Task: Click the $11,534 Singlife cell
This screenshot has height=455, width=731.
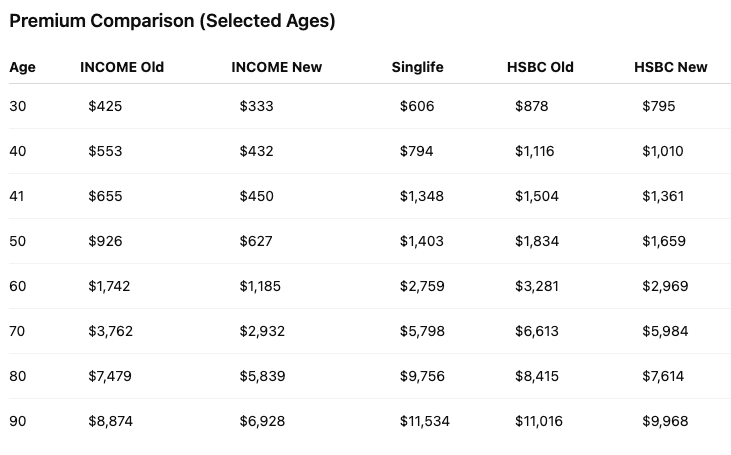Action: coord(424,421)
